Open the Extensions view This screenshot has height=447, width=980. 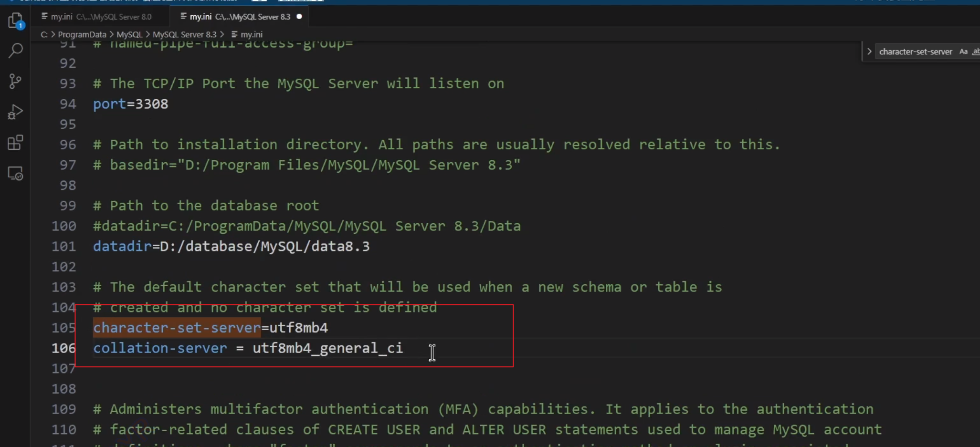coord(15,143)
